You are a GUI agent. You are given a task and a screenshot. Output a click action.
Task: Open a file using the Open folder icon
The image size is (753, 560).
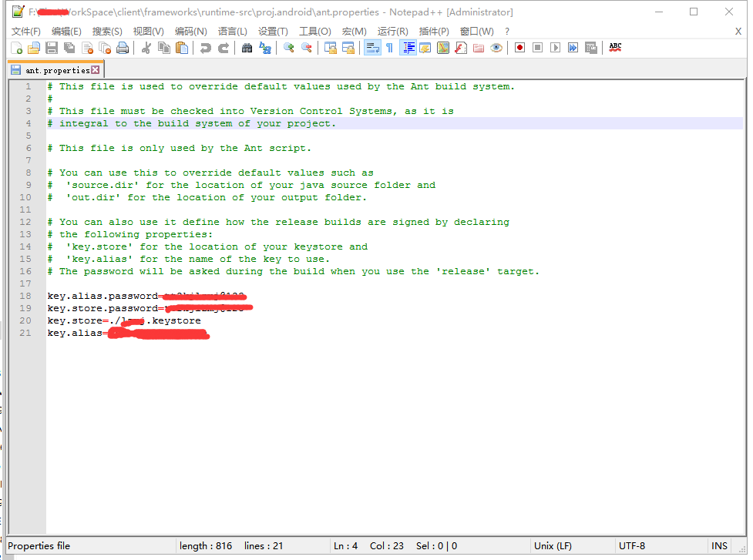tap(34, 48)
